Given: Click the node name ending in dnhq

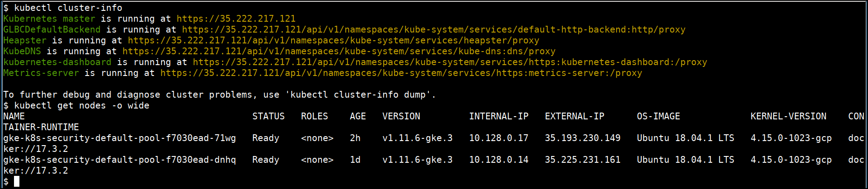Looking at the screenshot, I should click(120, 160).
